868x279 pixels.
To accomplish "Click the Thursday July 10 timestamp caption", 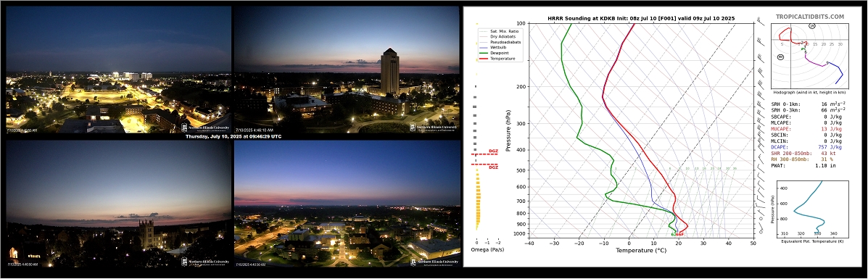I will 233,136.
